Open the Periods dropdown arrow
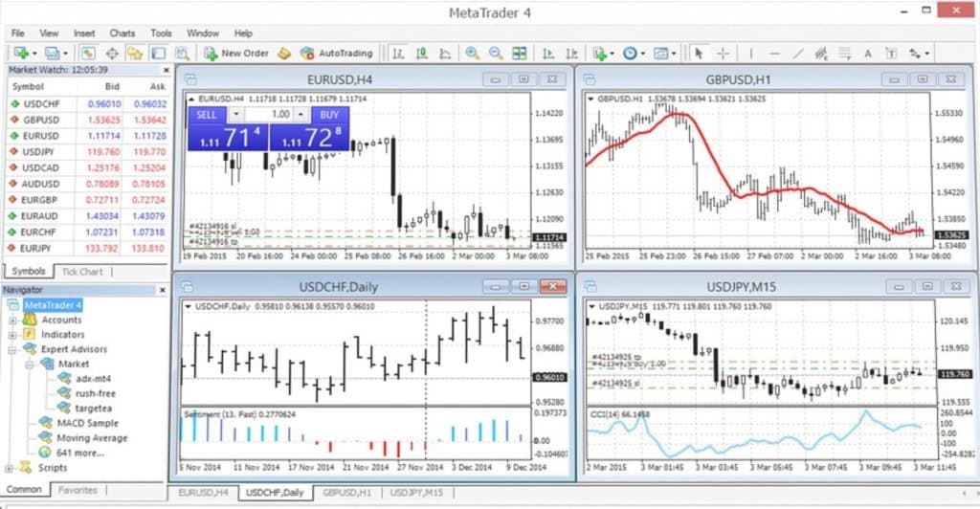The width and height of the screenshot is (980, 509). click(x=642, y=54)
